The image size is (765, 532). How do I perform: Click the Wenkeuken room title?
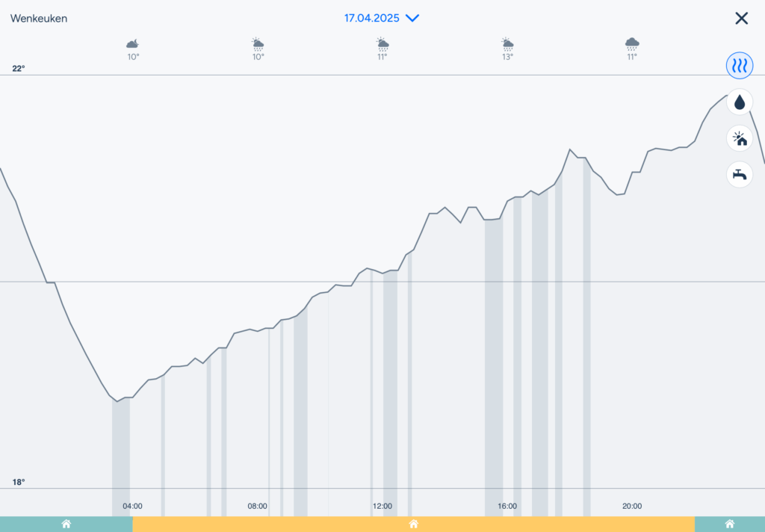pyautogui.click(x=39, y=19)
